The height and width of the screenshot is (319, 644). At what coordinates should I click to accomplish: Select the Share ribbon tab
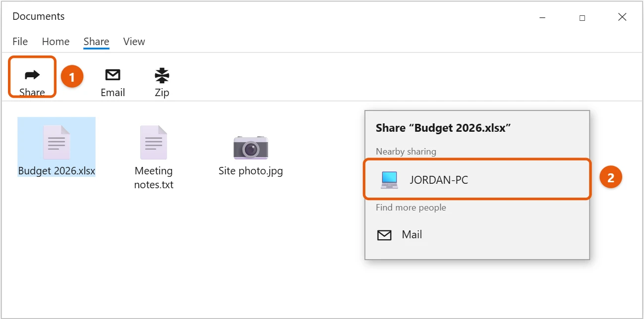[96, 42]
